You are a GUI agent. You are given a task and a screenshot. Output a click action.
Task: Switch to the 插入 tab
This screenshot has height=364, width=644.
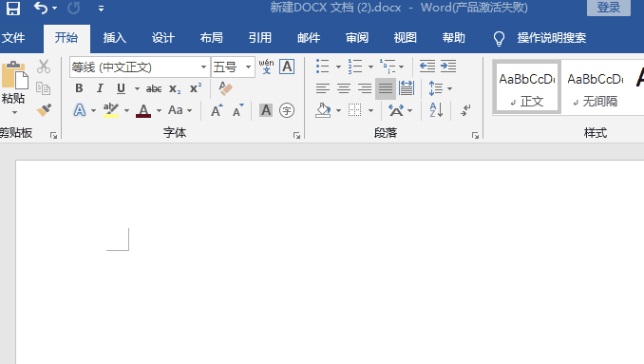click(x=115, y=38)
